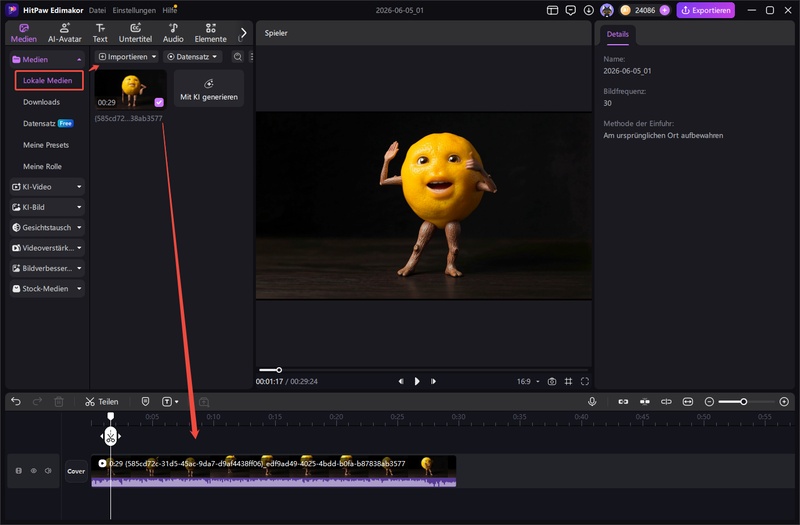Image resolution: width=800 pixels, height=525 pixels.
Task: Switch to the Untertitel tab
Action: (135, 33)
